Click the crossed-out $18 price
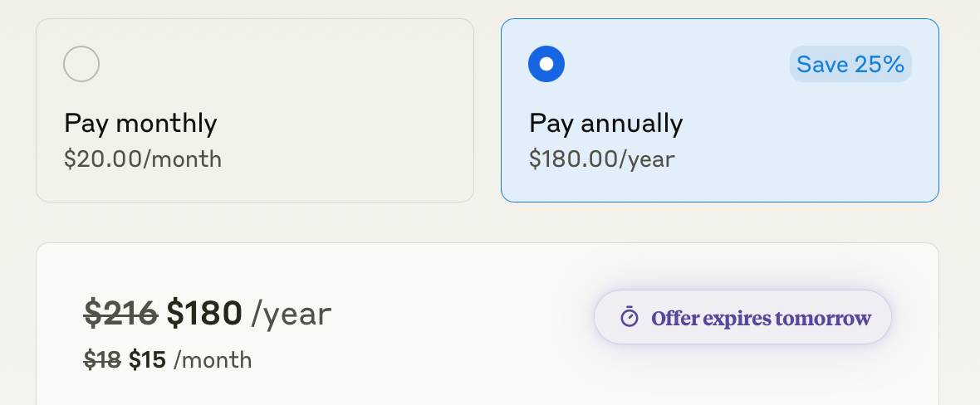The width and height of the screenshot is (980, 405). 102,359
